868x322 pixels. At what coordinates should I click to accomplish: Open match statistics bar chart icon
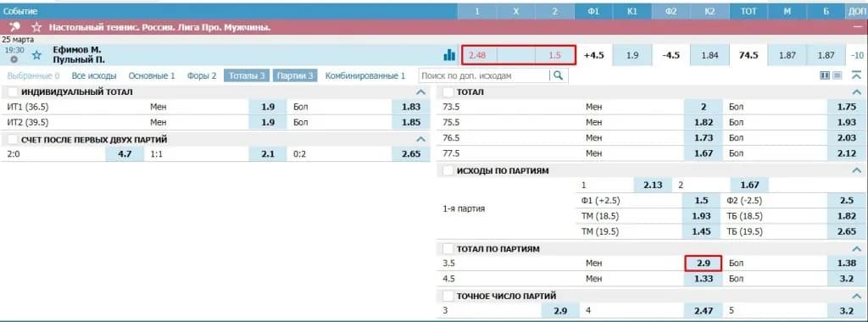449,54
